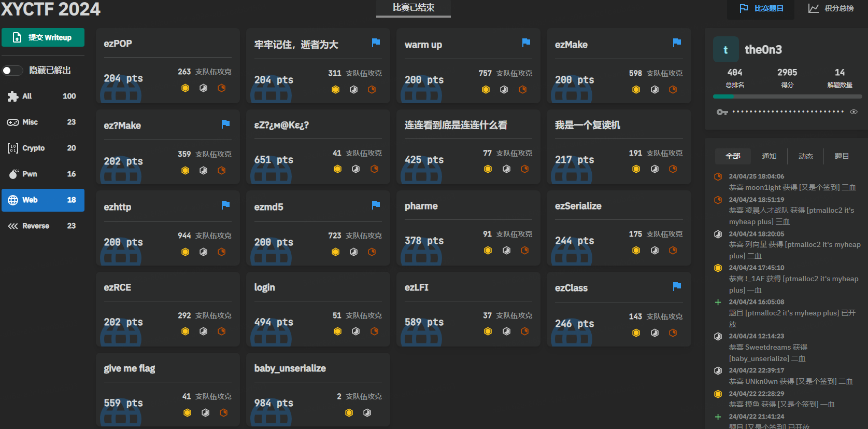Select the Crypto category filter
This screenshot has height=429, width=868.
click(42, 148)
